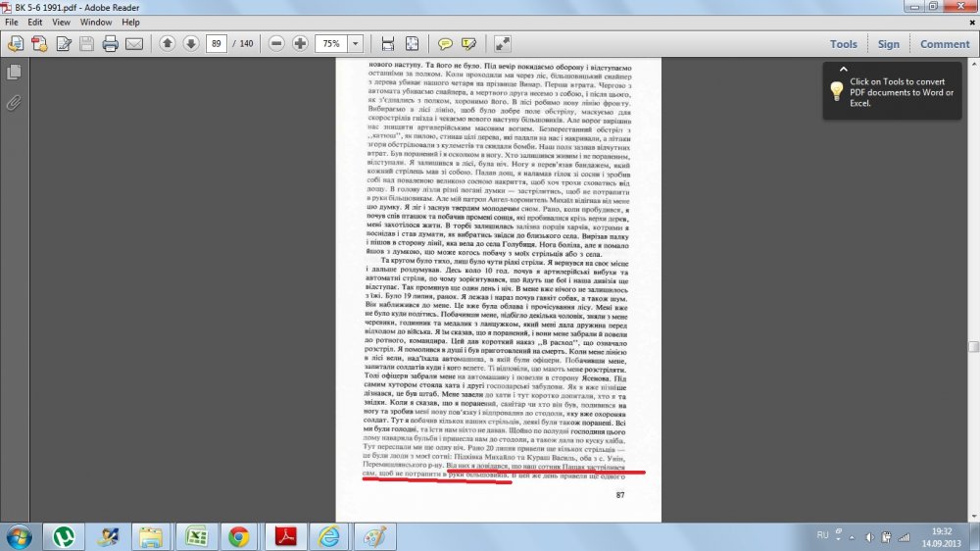The image size is (980, 551).
Task: Open the Sign pane
Action: point(888,44)
